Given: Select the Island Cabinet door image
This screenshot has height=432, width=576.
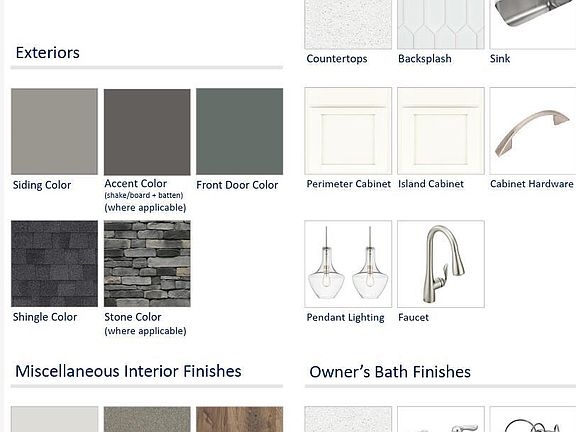Looking at the screenshot, I should point(440,131).
